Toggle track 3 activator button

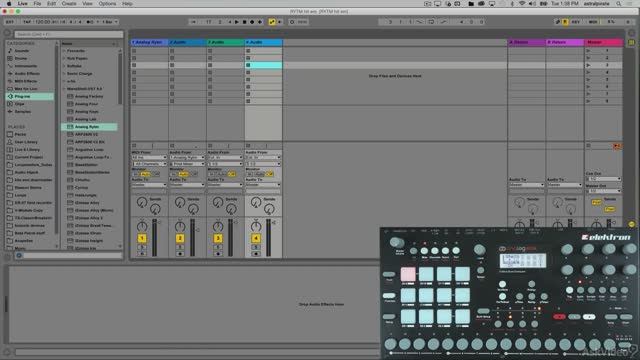[218, 238]
